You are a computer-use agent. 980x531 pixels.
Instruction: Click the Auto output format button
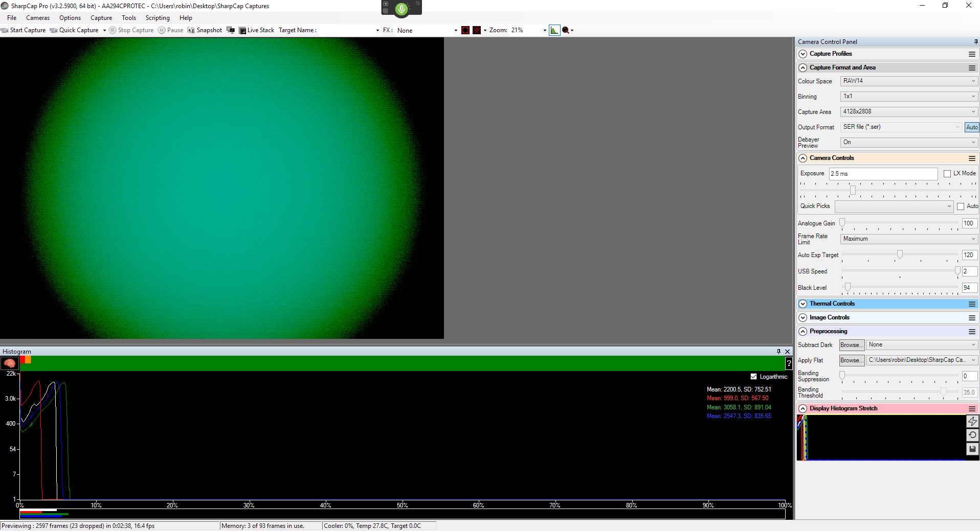(972, 127)
